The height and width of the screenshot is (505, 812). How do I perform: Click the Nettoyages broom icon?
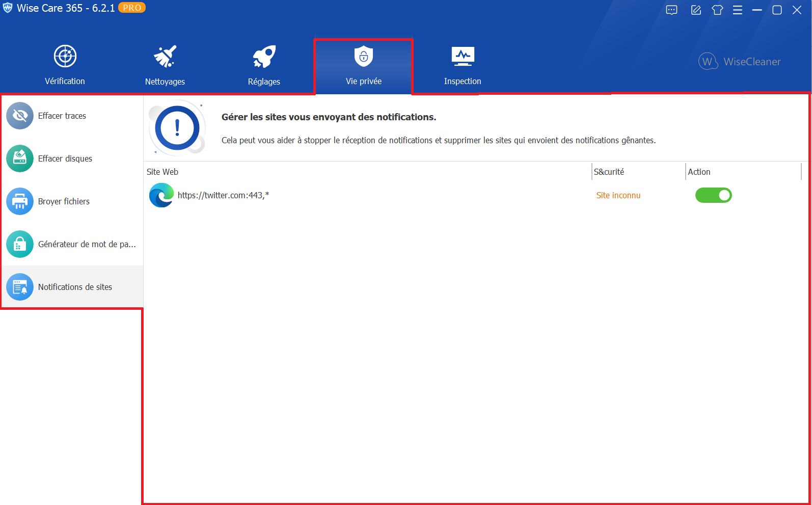[x=165, y=56]
